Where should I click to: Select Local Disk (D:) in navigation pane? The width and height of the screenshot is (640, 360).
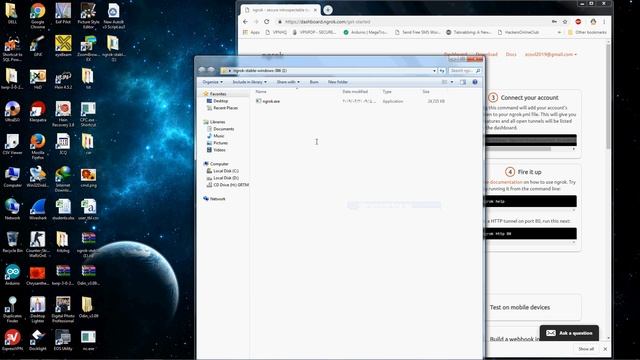223,178
